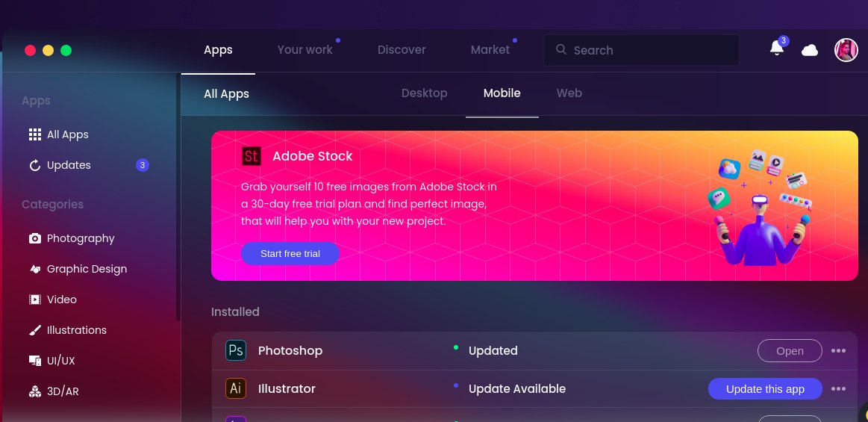Focus the Search input field
868x422 pixels.
641,50
